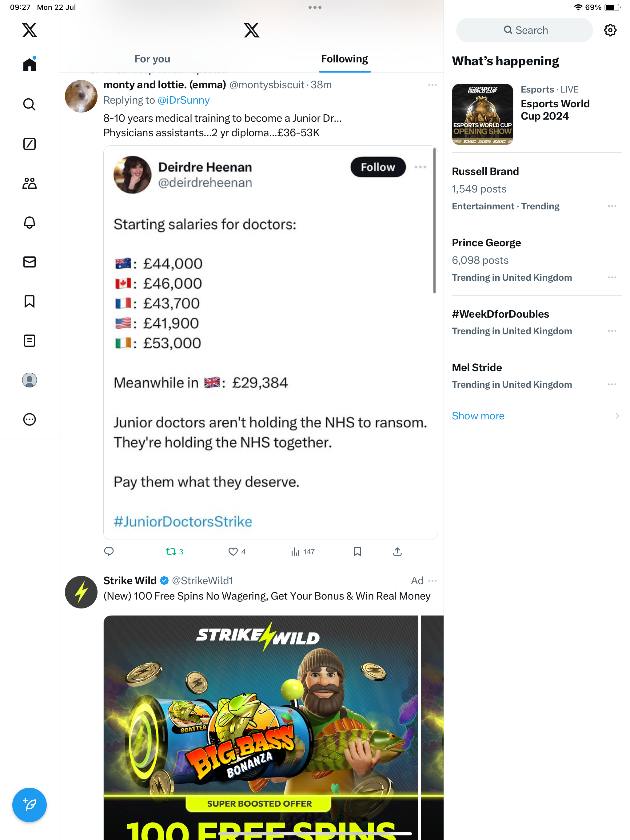Open Notifications bell in sidebar
The image size is (630, 840).
point(29,223)
